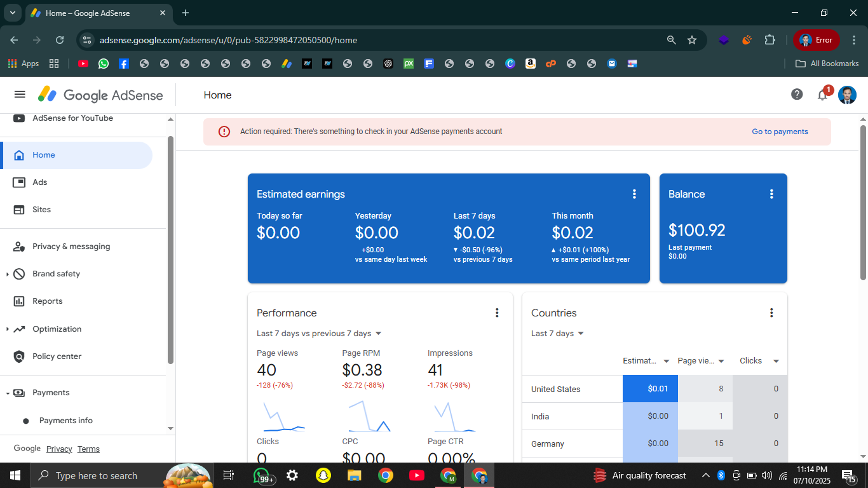
Task: Open Policy center from sidebar
Action: [57, 356]
